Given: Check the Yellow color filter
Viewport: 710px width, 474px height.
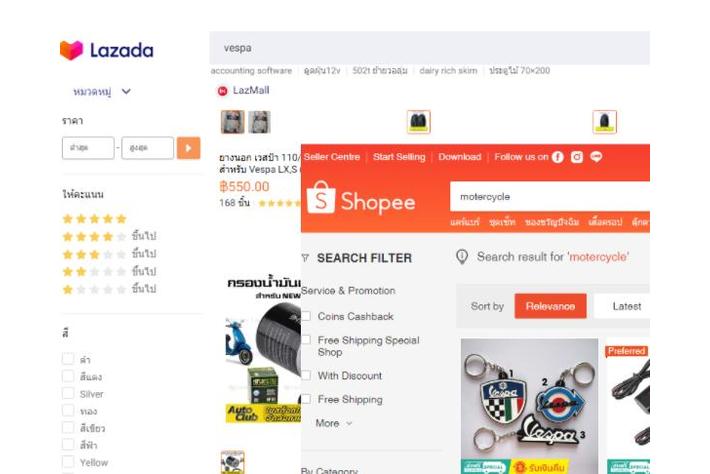Looking at the screenshot, I should click(x=68, y=462).
